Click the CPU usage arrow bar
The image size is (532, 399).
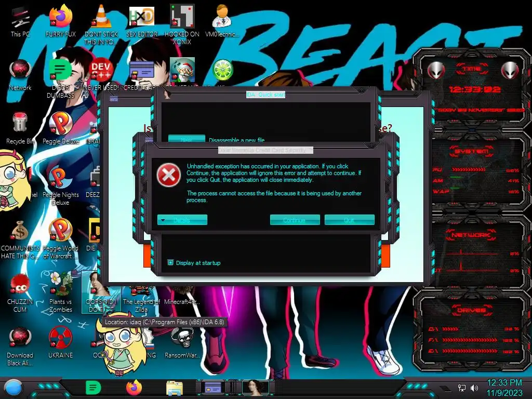(468, 169)
